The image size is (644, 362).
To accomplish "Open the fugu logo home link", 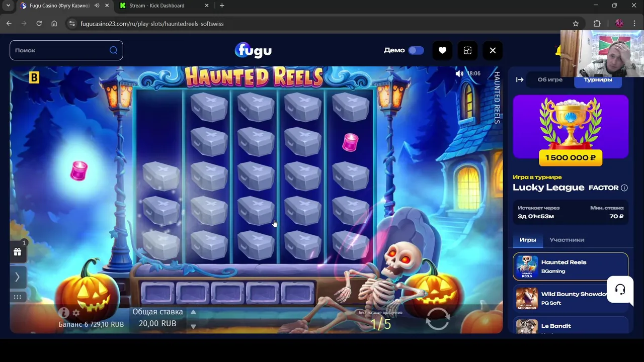I will 253,50.
